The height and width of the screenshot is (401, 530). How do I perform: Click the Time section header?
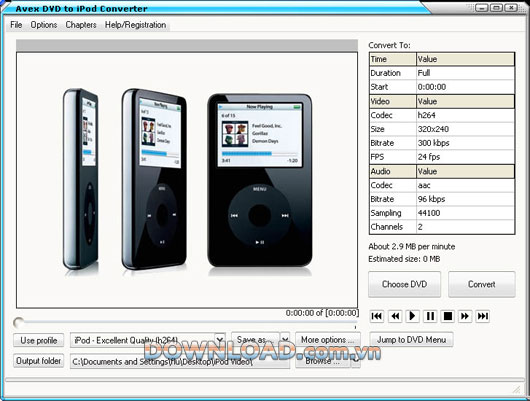(393, 59)
